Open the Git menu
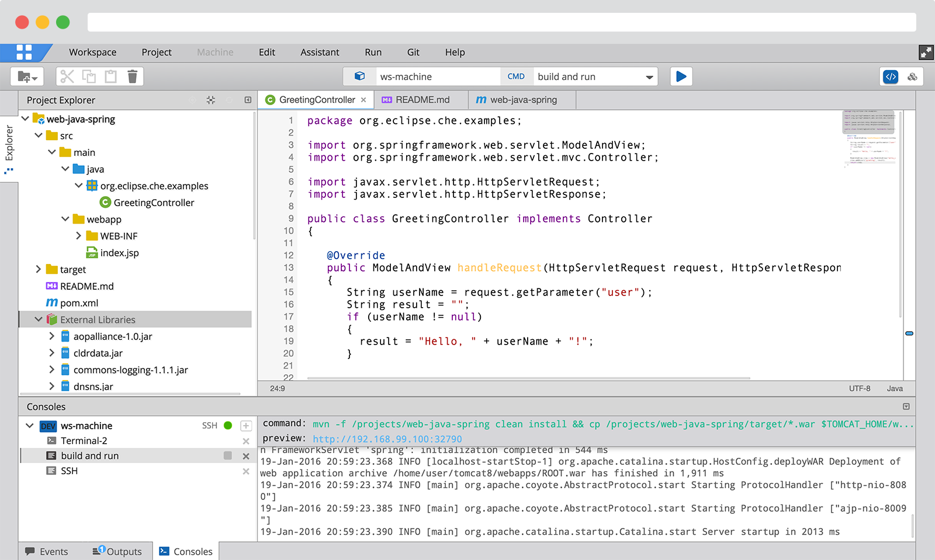This screenshot has height=560, width=935. (x=413, y=52)
